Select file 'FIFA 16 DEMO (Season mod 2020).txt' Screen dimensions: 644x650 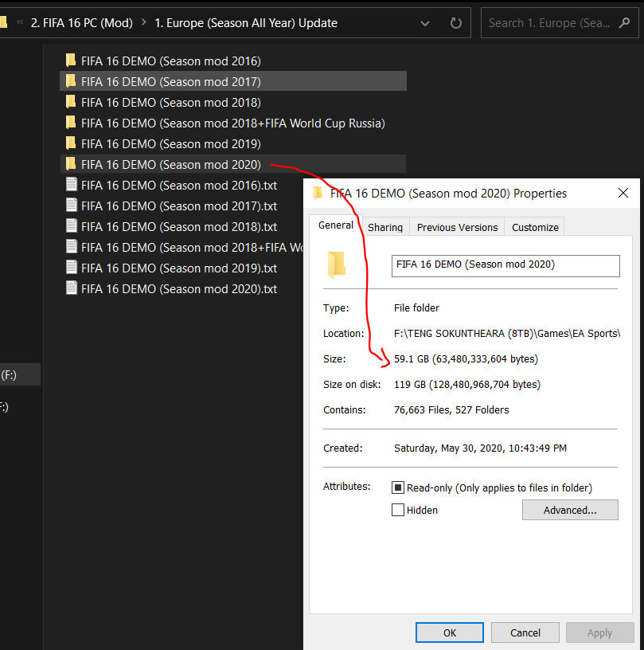click(179, 289)
